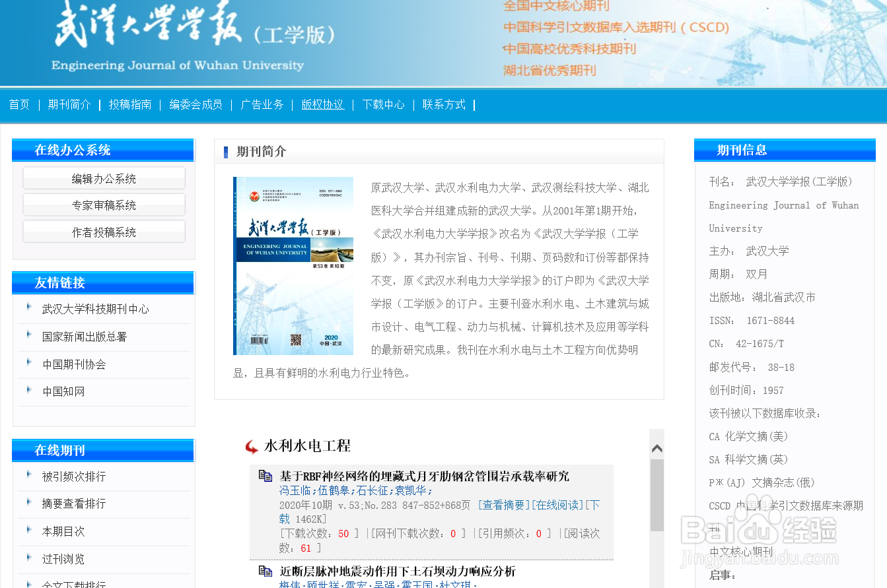
Task: Visit the 中国期刊协会 link
Action: click(x=74, y=364)
